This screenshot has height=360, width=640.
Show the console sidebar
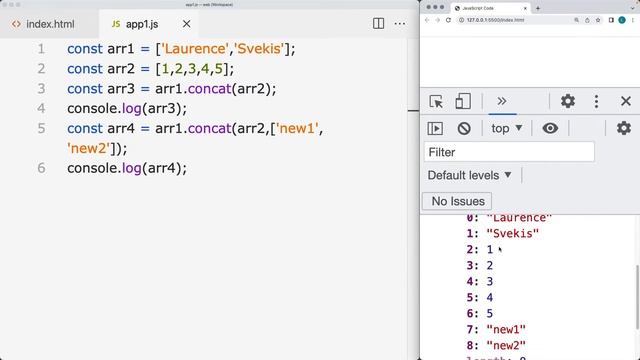(435, 129)
